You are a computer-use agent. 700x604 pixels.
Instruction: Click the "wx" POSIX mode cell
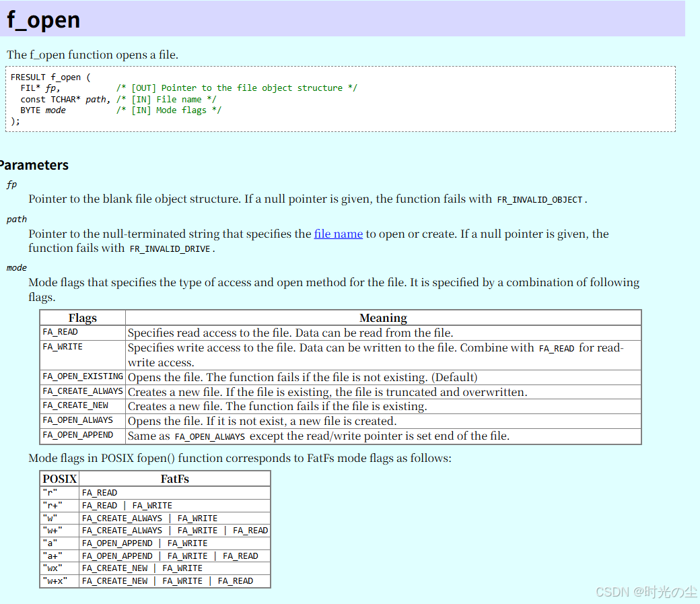click(59, 568)
